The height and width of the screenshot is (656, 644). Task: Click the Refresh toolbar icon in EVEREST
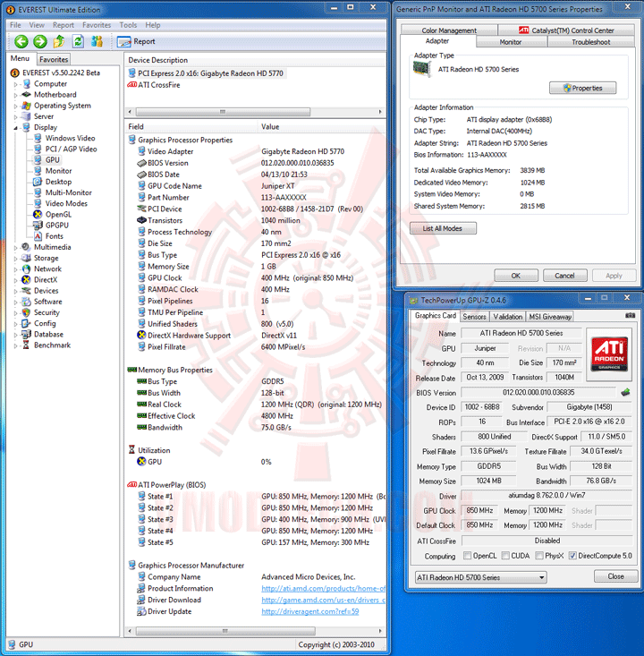pyautogui.click(x=78, y=41)
